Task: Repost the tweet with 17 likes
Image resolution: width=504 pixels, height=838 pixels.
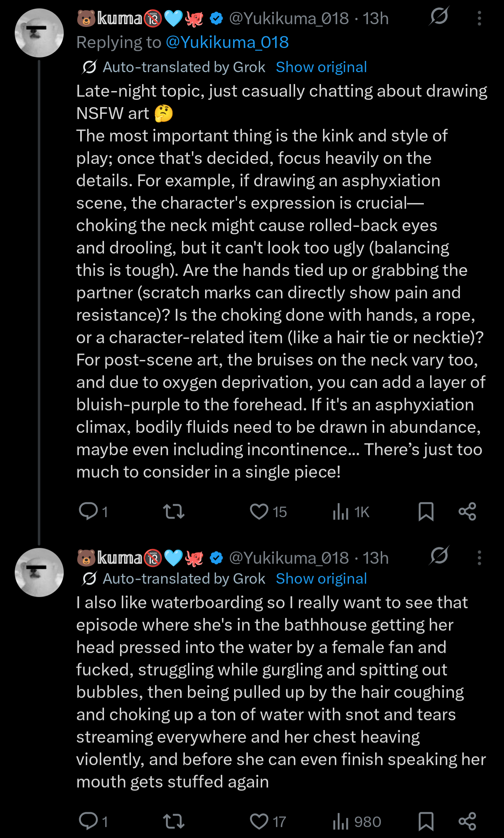Action: coord(174,822)
